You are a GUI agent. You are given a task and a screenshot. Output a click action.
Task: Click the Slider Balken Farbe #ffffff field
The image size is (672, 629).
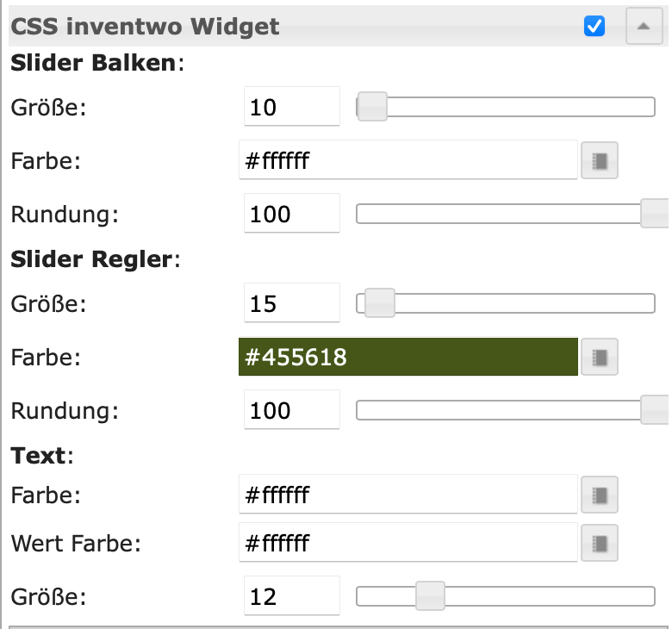coord(408,160)
